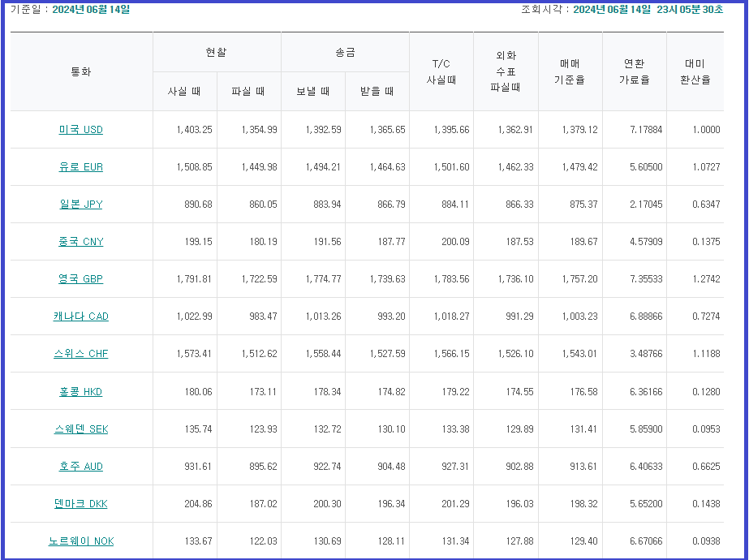Select USD rate value 7.17884

(646, 130)
